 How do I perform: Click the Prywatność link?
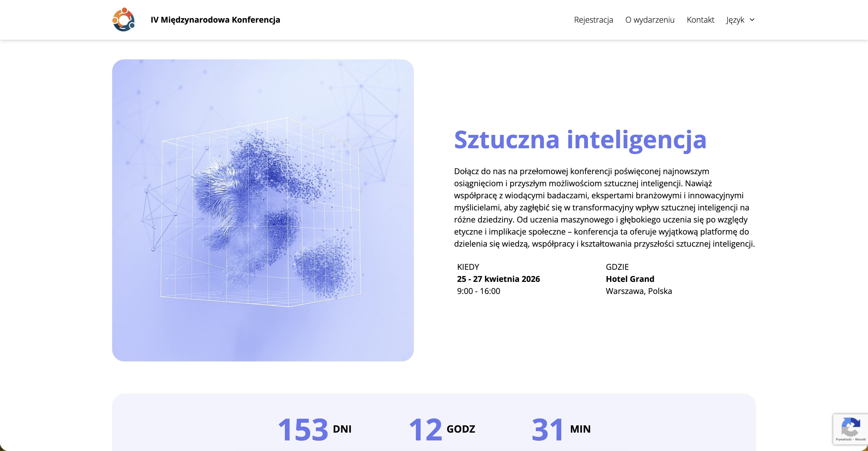(844, 439)
